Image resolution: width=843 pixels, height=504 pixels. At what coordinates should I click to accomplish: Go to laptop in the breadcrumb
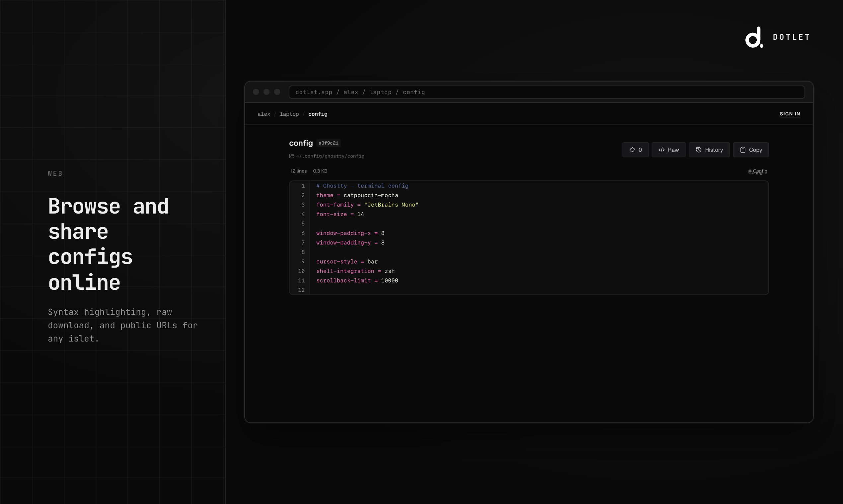coord(289,114)
